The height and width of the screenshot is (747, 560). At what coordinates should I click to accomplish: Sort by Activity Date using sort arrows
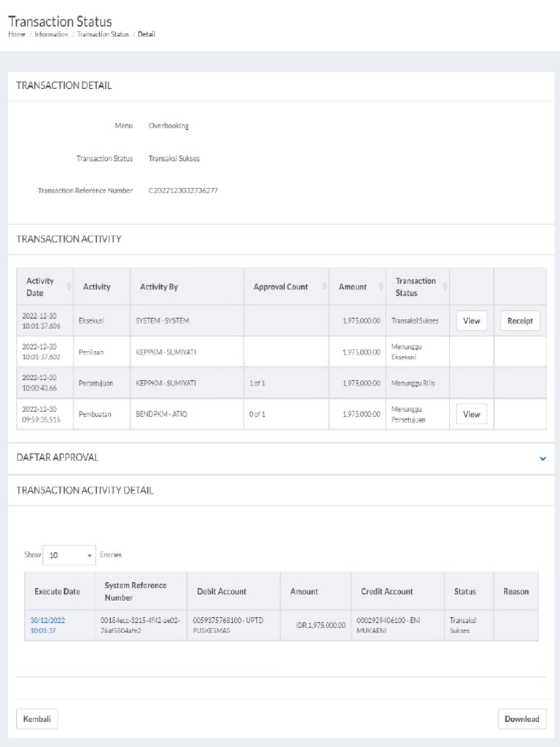(x=69, y=287)
